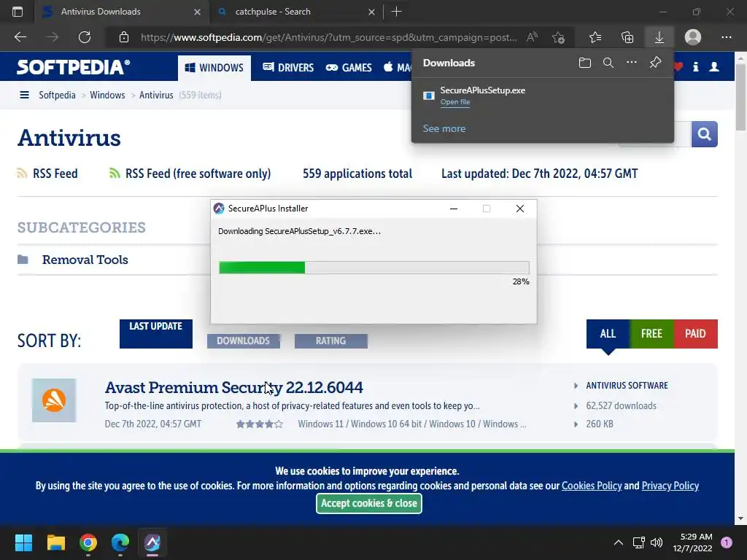Open the Removal Tools subcategory

click(x=85, y=260)
